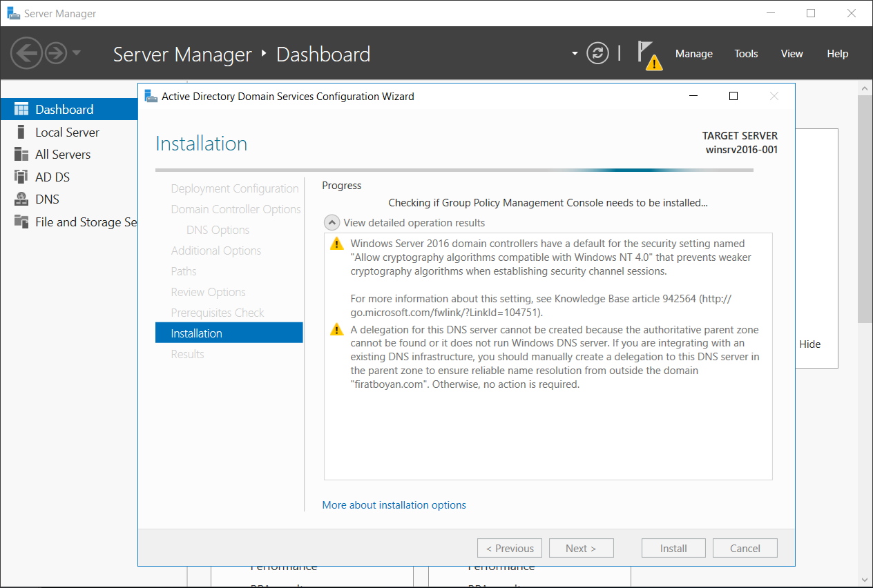Open the notifications flag with warning

[649, 55]
